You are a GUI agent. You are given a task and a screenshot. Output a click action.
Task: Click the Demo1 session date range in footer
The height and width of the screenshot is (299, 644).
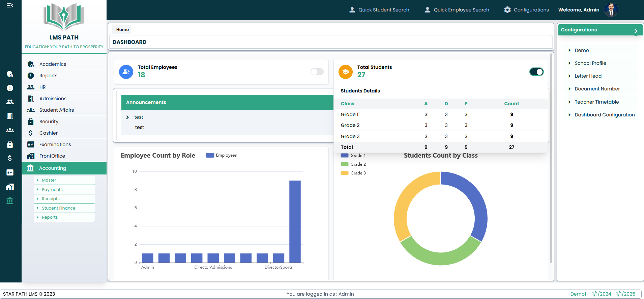click(603, 294)
